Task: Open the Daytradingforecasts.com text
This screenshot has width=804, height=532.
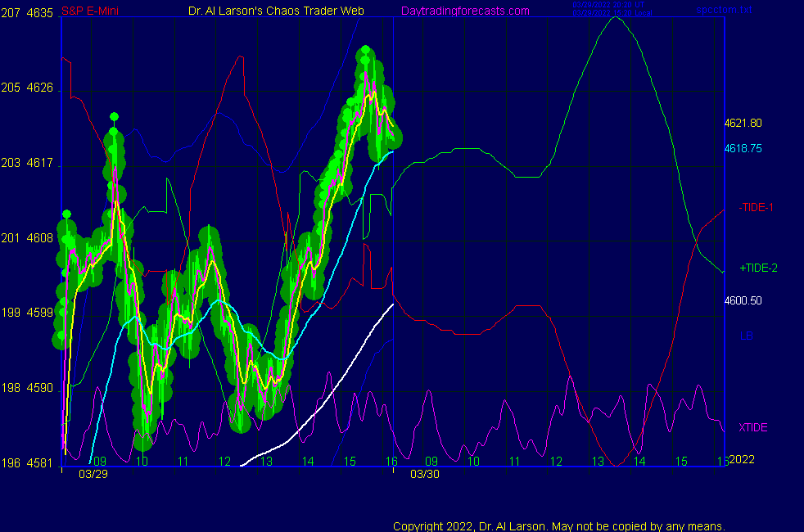Action: 465,11
